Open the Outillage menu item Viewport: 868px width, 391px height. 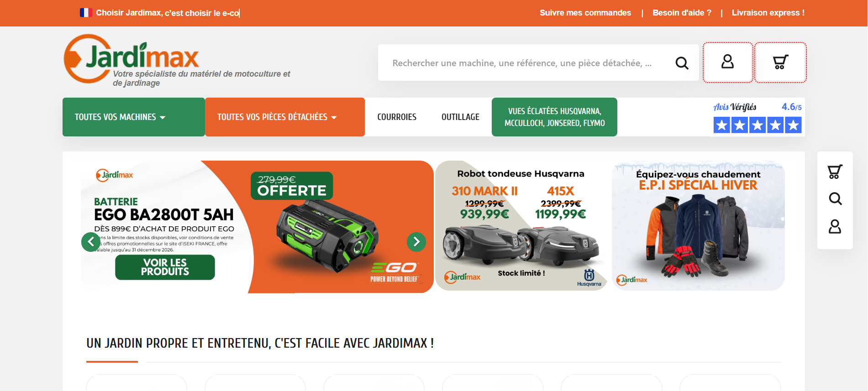point(460,117)
